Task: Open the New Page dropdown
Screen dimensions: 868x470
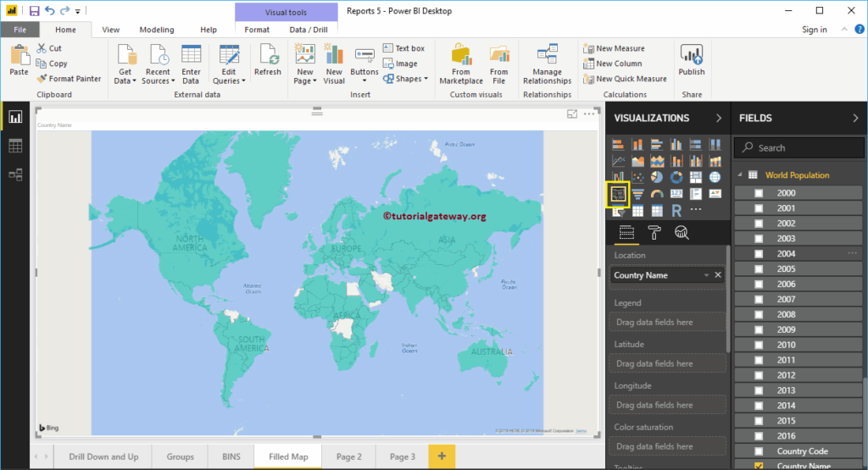Action: [314, 81]
